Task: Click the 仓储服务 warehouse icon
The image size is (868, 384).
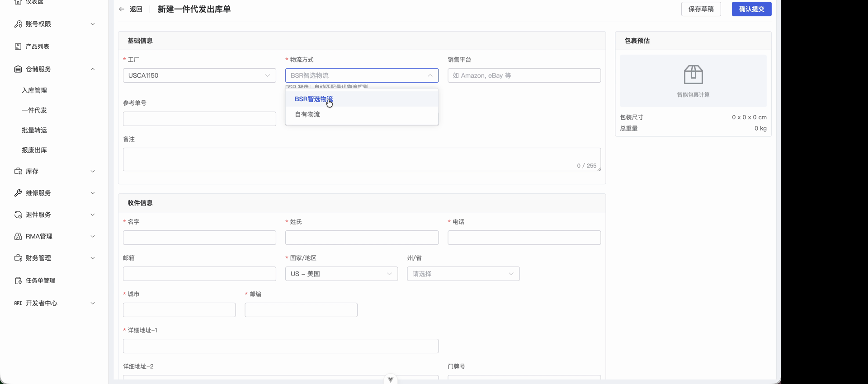Action: pyautogui.click(x=18, y=69)
